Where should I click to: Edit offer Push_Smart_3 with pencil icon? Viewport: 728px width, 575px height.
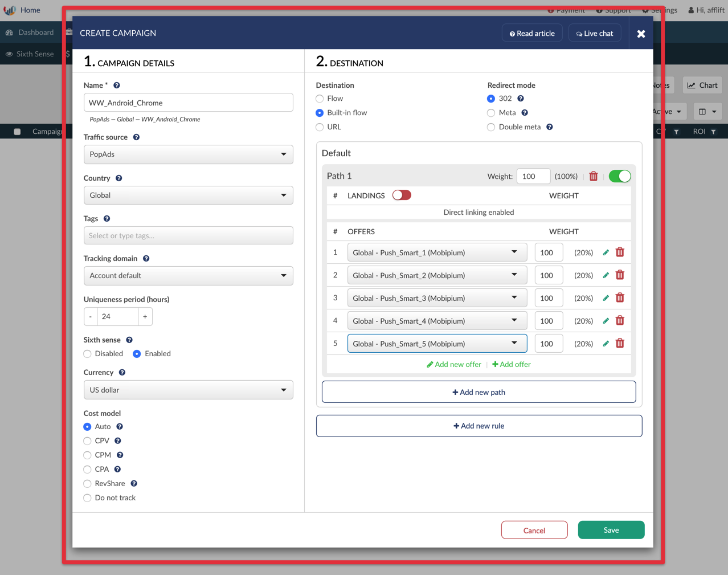pyautogui.click(x=606, y=298)
